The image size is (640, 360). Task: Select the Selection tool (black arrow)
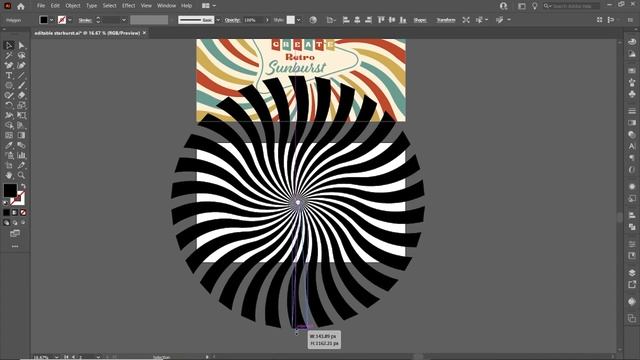9,45
